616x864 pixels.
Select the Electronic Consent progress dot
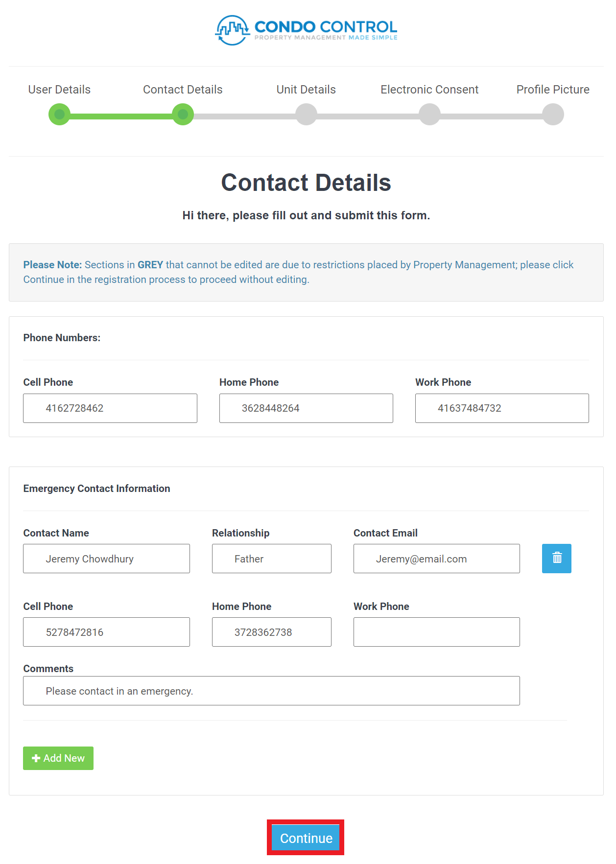coord(429,114)
